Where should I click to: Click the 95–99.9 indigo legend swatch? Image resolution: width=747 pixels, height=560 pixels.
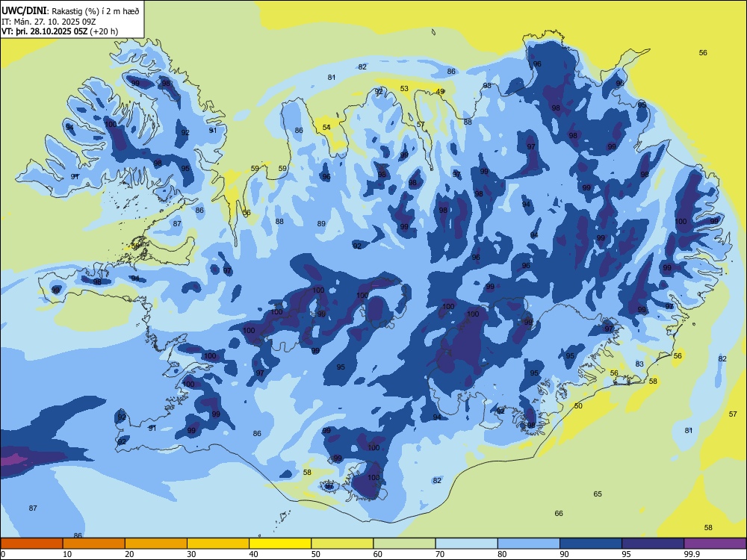tap(653, 544)
